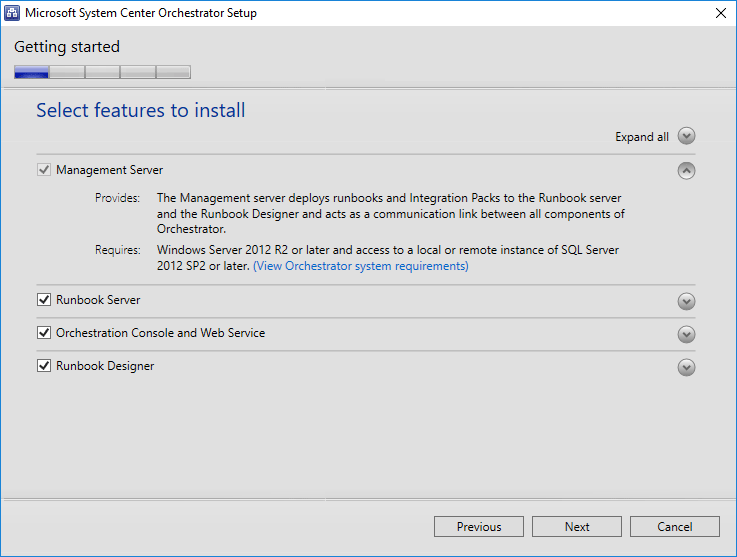Collapse the Management Server details

pos(686,171)
